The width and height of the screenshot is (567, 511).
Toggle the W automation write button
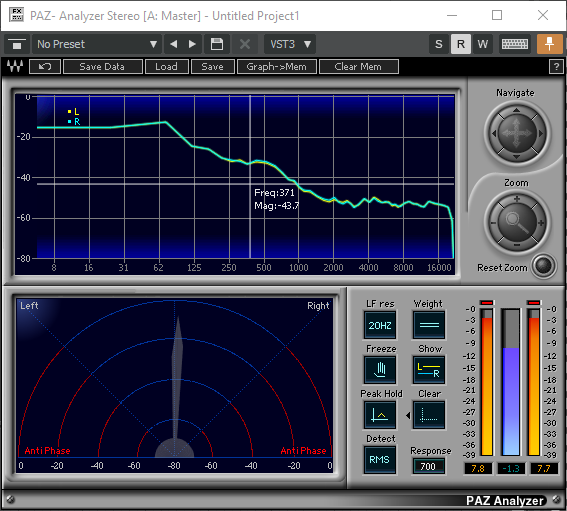(483, 44)
